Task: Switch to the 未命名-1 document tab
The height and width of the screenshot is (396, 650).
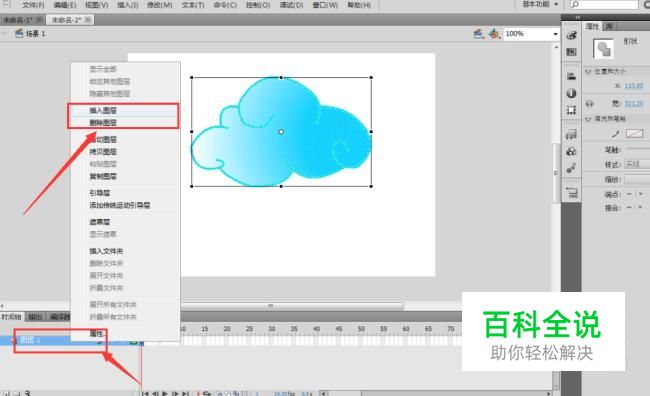Action: 22,20
